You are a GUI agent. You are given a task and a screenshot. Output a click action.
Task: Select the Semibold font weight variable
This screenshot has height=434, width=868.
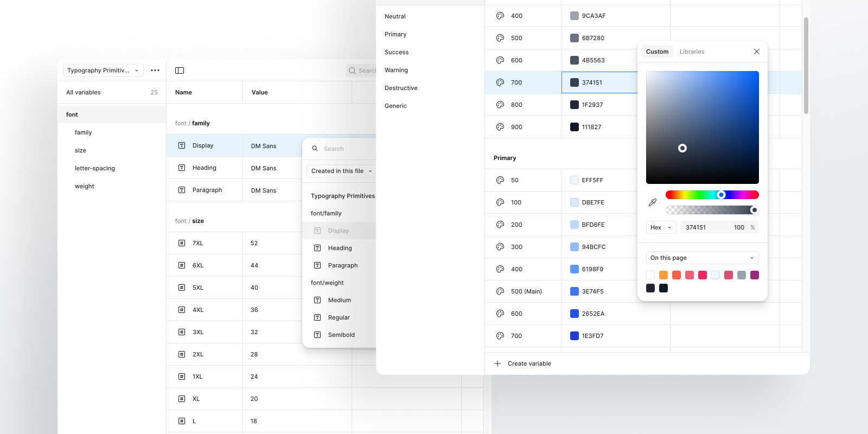click(341, 335)
